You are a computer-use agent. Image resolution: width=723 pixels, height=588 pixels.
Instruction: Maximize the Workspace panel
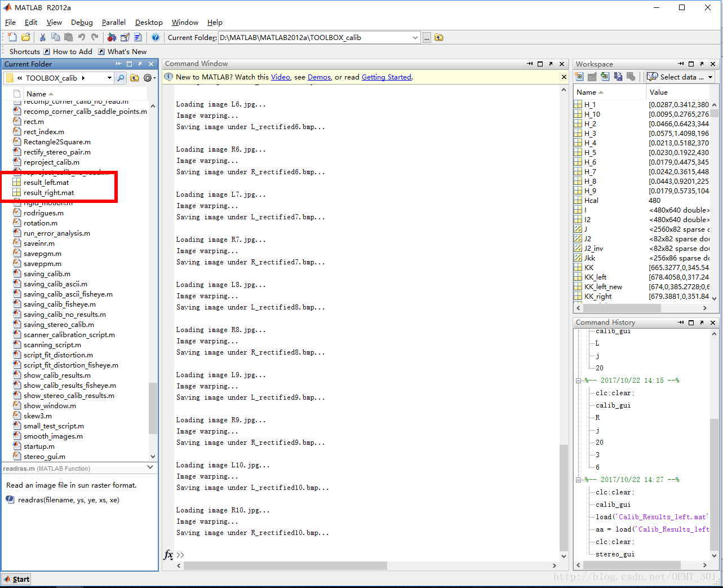tap(691, 64)
